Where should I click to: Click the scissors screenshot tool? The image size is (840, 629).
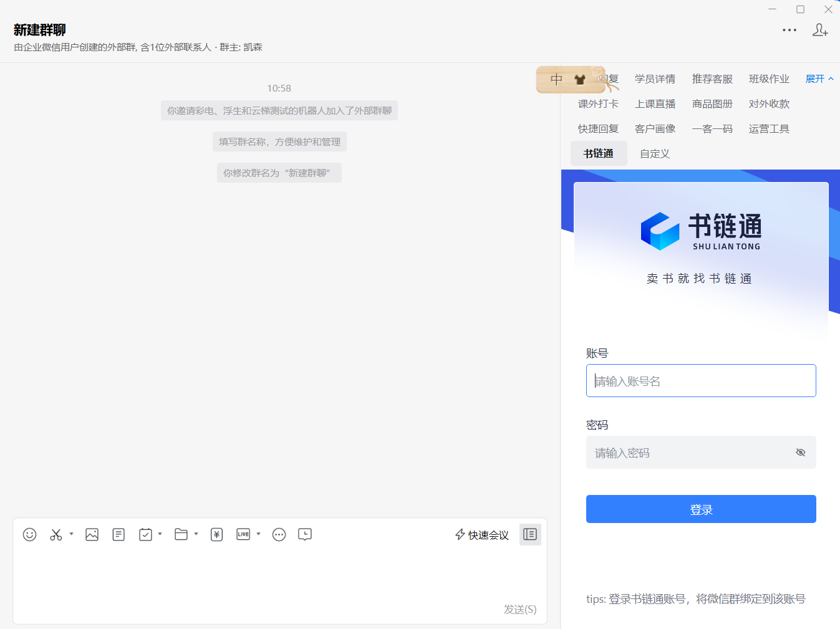click(56, 534)
